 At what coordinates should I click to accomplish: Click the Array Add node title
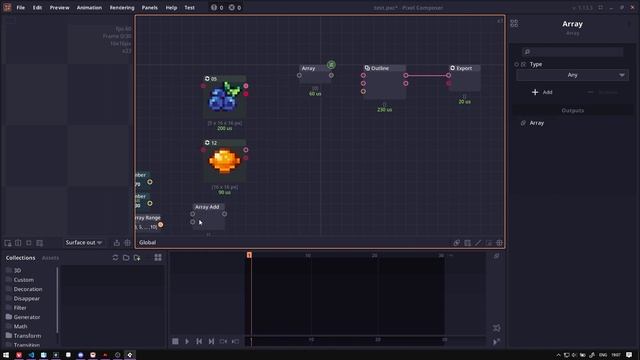pos(207,207)
